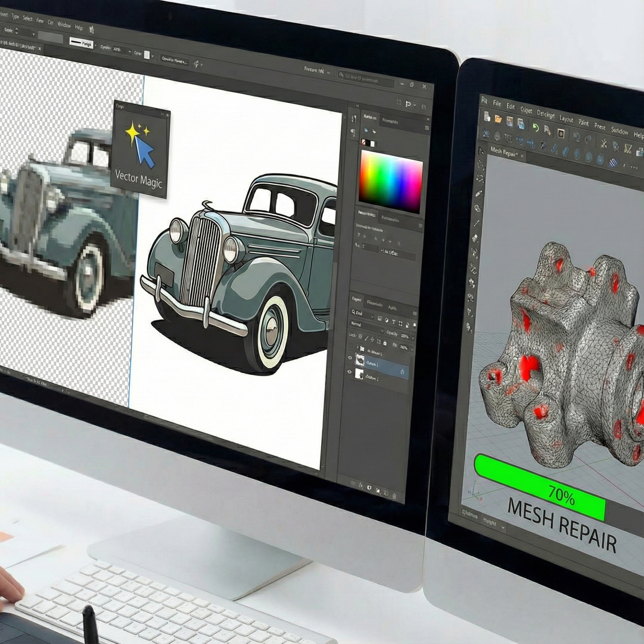This screenshot has height=644, width=644.
Task: Open the Edit menu in mesh app
Action: pos(511,107)
